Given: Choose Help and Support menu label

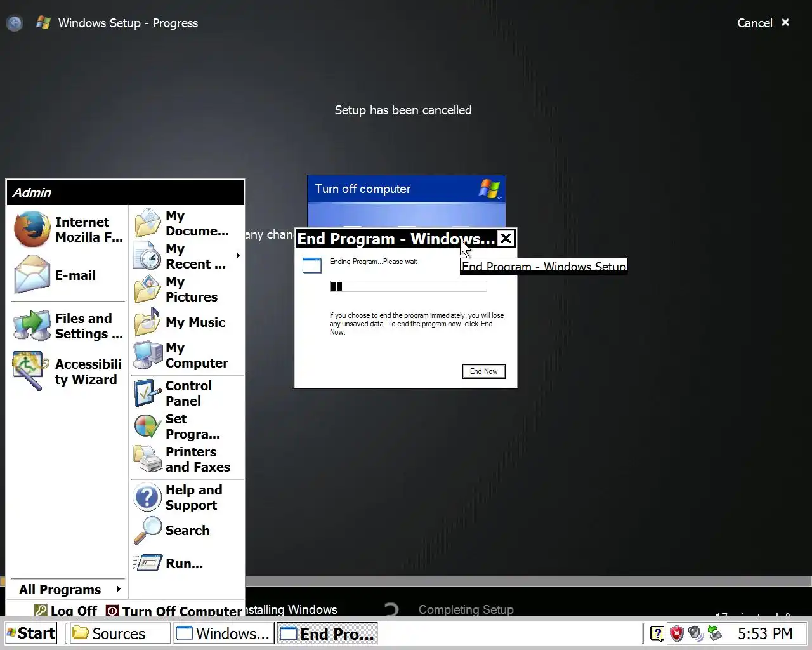Looking at the screenshot, I should (x=193, y=498).
